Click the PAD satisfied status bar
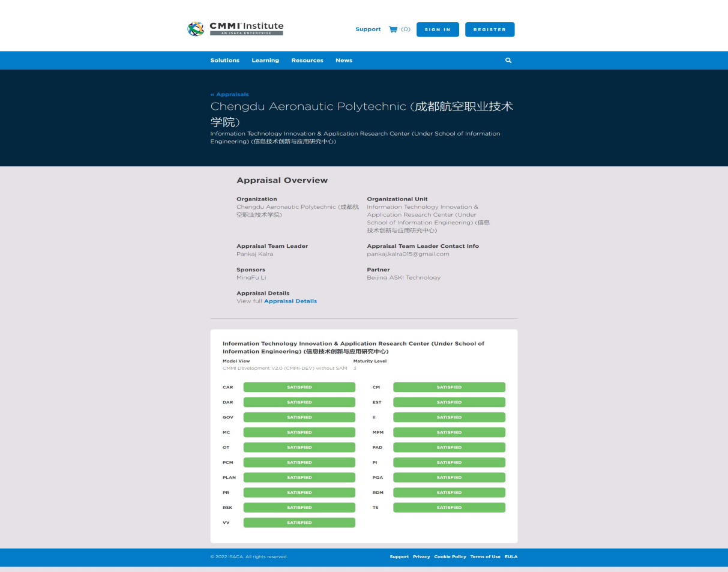728x572 pixels. click(449, 447)
